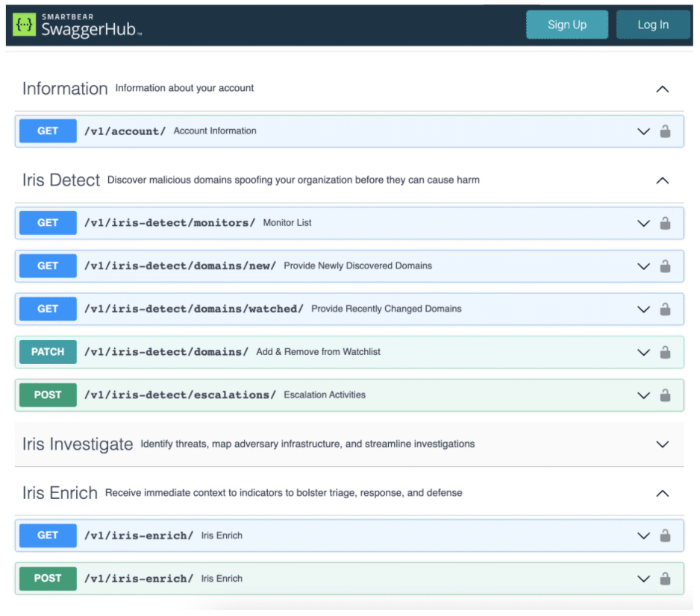Click lock icon on Provide Newly Discovered Domains
The height and width of the screenshot is (616, 700).
pyautogui.click(x=665, y=265)
